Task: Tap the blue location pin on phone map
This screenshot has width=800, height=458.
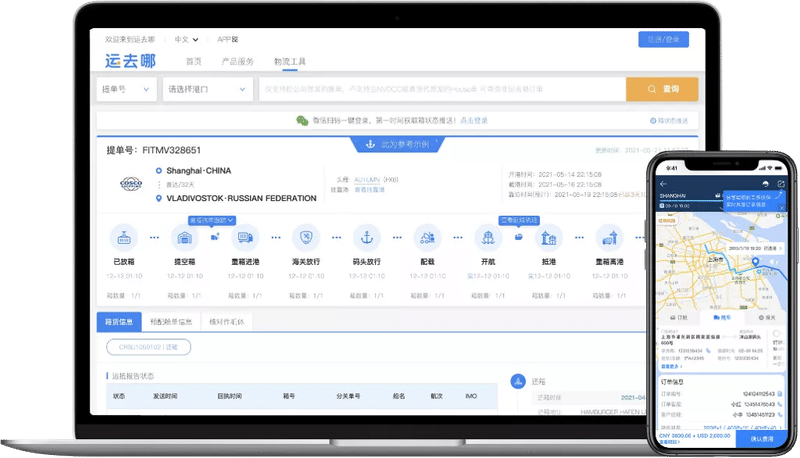Action: coord(756,262)
